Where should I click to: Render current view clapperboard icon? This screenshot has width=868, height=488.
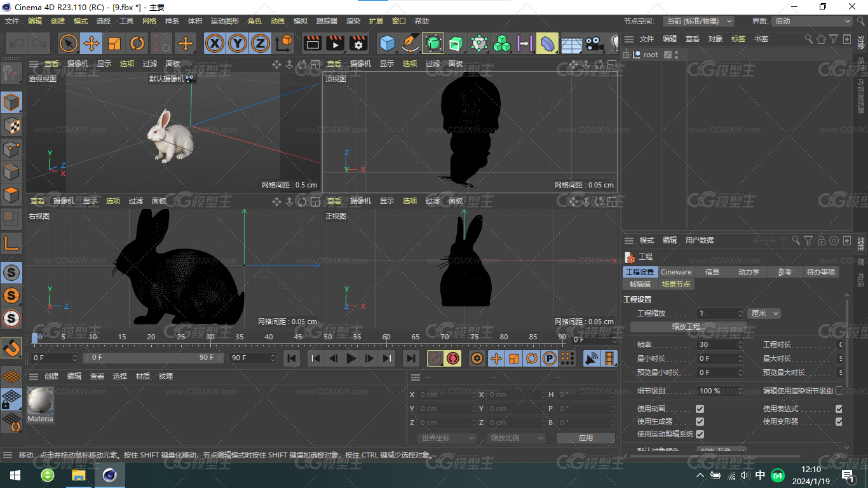point(312,43)
